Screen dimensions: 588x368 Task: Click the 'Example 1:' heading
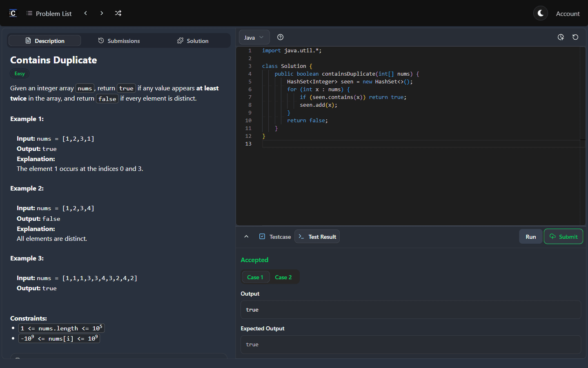point(27,119)
